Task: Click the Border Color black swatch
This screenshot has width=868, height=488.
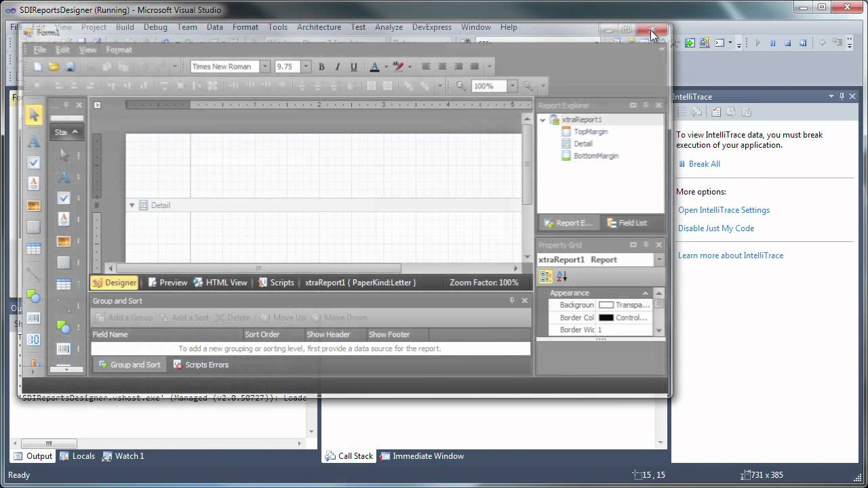Action: (606, 317)
